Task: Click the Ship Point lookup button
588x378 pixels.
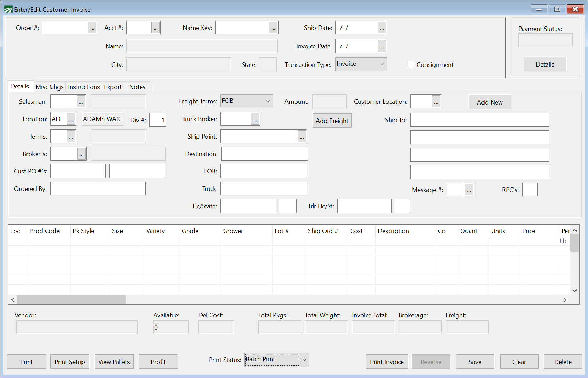Action: [302, 137]
